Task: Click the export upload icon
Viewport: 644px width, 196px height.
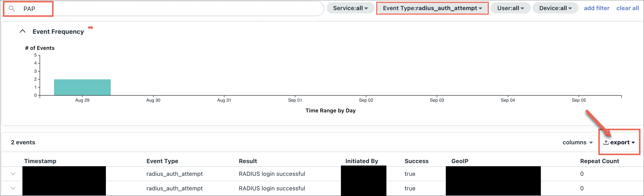Action: pyautogui.click(x=606, y=143)
